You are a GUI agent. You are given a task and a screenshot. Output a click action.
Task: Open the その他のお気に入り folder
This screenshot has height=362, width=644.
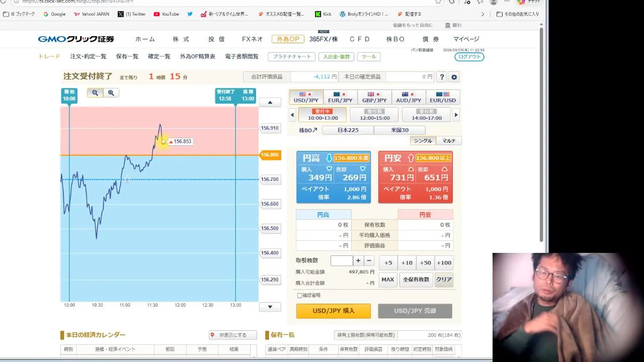click(517, 14)
